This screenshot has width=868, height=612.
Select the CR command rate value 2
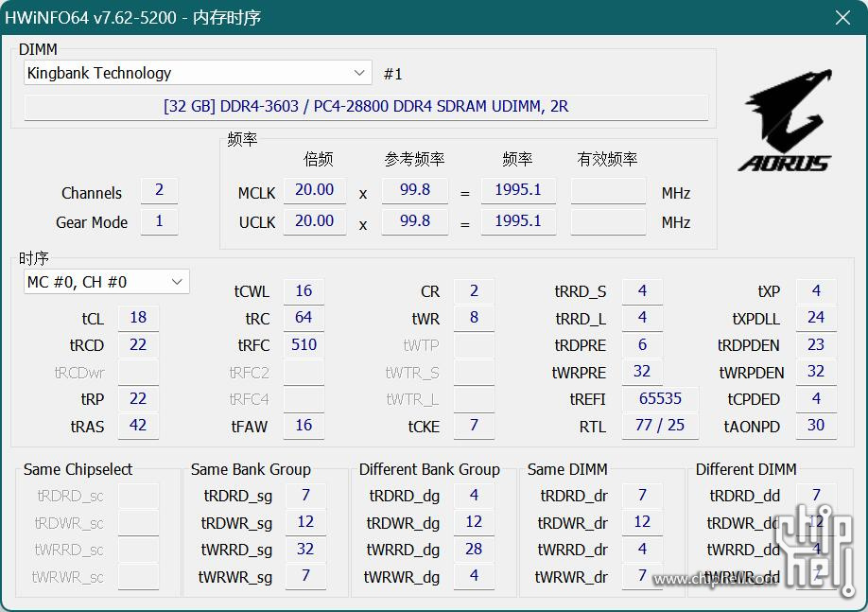[474, 291]
